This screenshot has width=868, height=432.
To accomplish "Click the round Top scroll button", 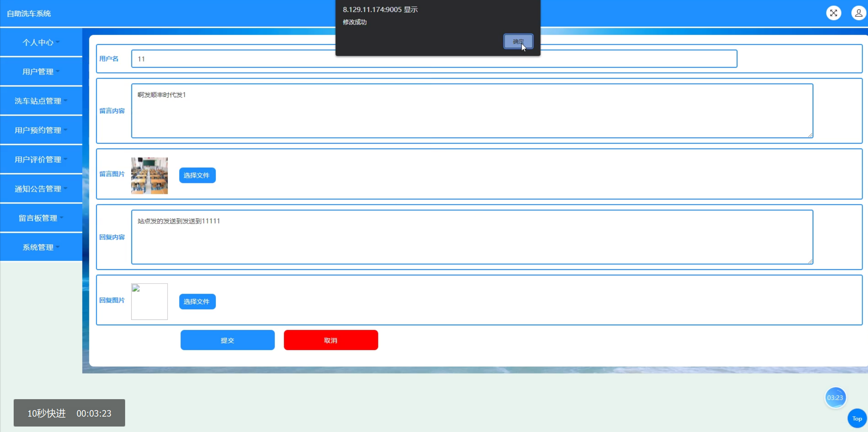I will tap(857, 418).
